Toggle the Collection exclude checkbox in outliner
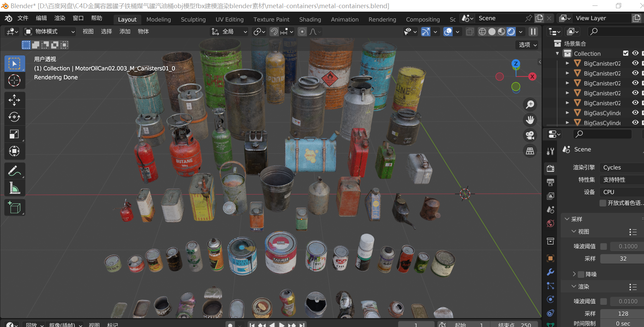 click(626, 53)
